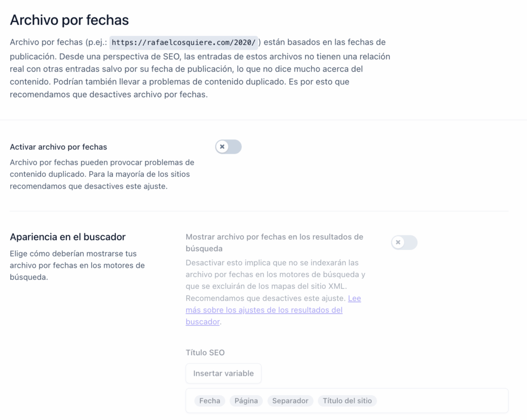
Task: Click the Insertar variable button
Action: (223, 373)
